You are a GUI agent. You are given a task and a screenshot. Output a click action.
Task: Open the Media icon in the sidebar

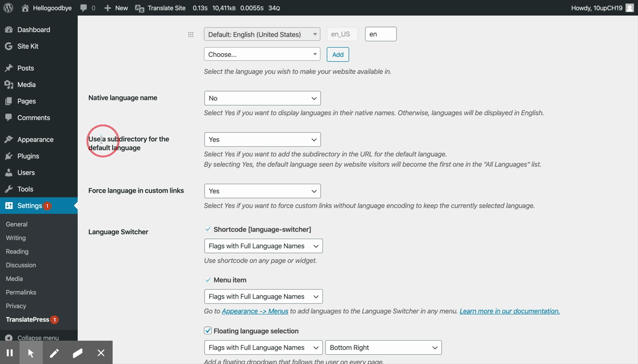coord(9,85)
